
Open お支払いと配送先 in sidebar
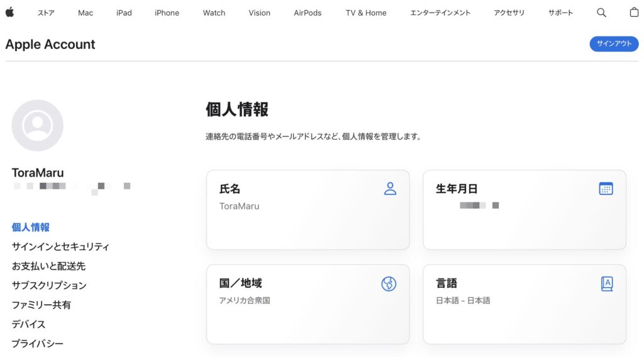point(48,266)
